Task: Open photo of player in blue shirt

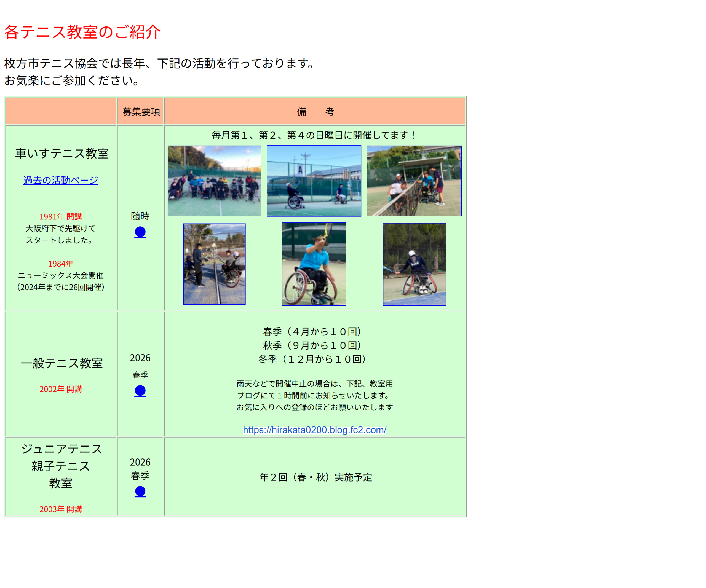Action: coord(314,264)
